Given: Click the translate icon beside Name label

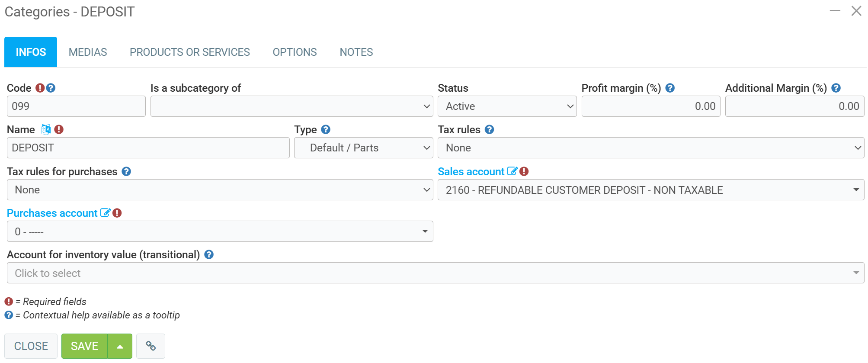Looking at the screenshot, I should coord(46,129).
